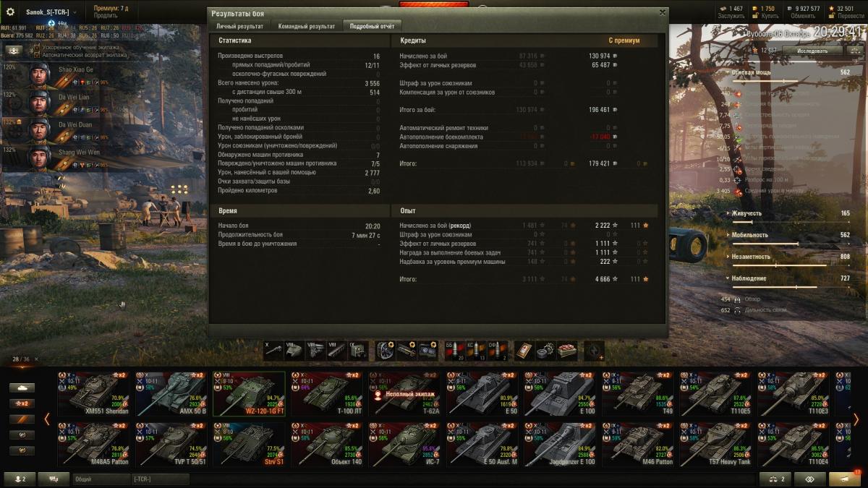
Task: Reset carousel filter next to 28 / 36
Action: click(37, 359)
